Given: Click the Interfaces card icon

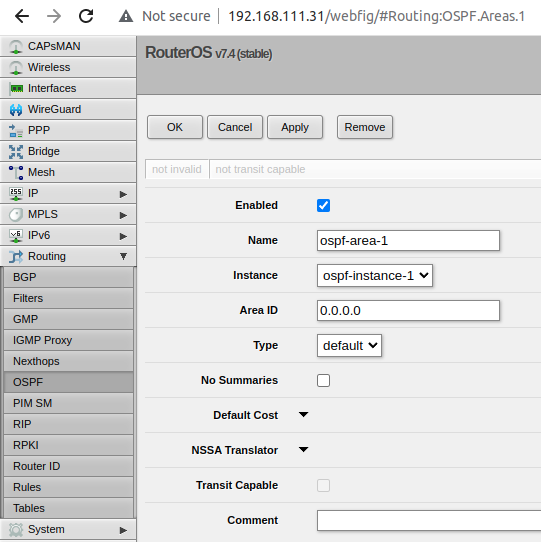Looking at the screenshot, I should [x=16, y=88].
